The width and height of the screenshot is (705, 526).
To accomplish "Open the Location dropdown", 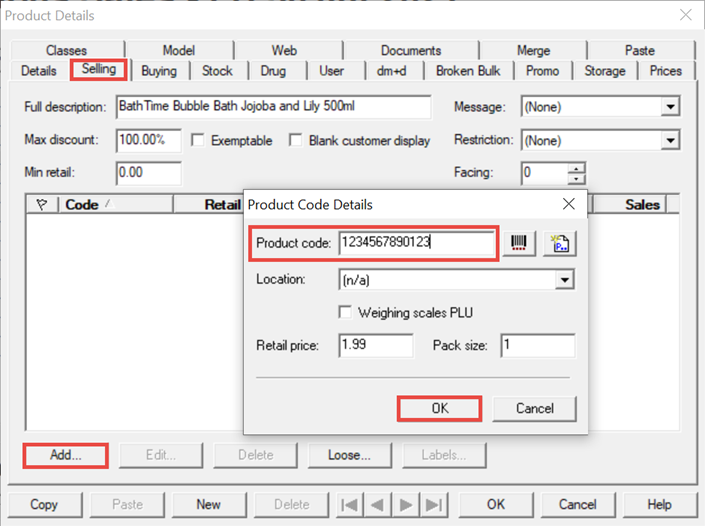I will (x=566, y=280).
